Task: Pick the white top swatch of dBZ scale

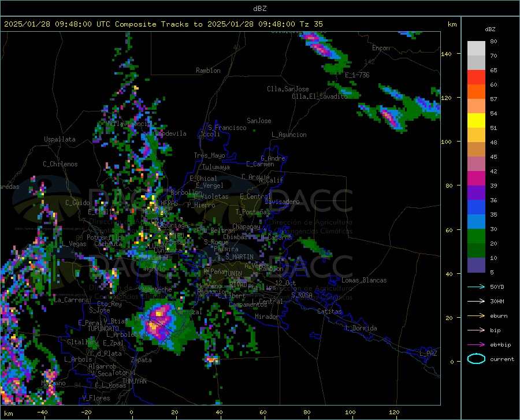Action: coord(476,48)
